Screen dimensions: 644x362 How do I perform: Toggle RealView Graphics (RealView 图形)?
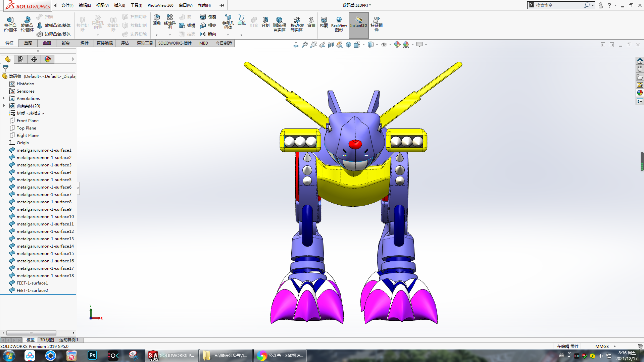[x=339, y=24]
